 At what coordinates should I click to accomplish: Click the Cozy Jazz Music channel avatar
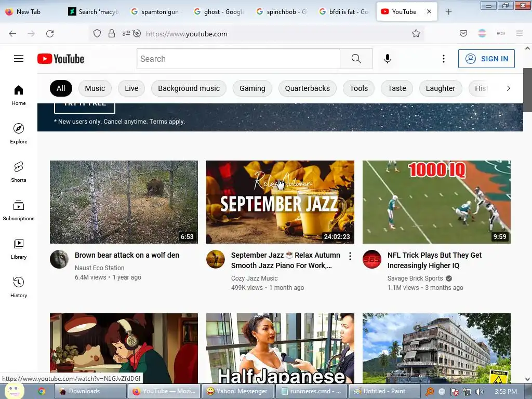point(216,259)
